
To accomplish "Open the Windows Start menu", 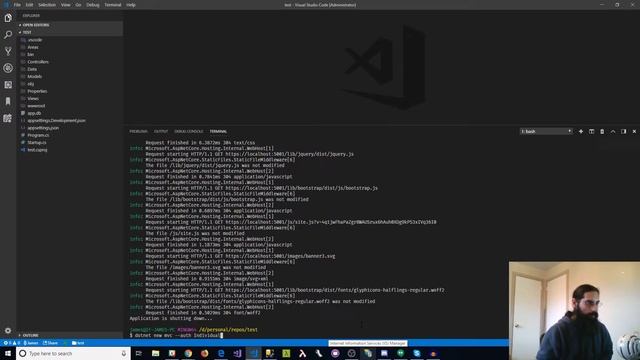I will coord(8,353).
